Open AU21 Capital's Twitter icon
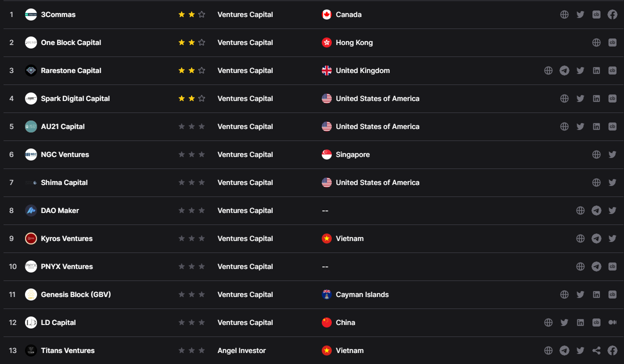This screenshot has height=364, width=624. tap(580, 126)
